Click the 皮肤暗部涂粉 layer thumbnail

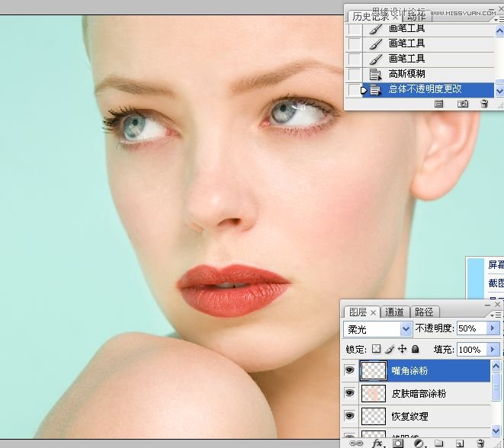[x=374, y=393]
